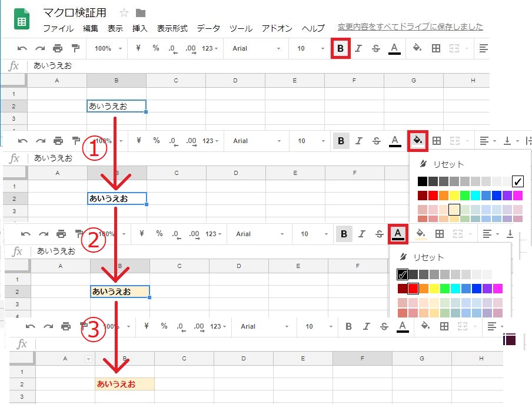The width and height of the screenshot is (532, 417).
Task: Click the red-boxed fill color bucket icon
Action: (417, 141)
